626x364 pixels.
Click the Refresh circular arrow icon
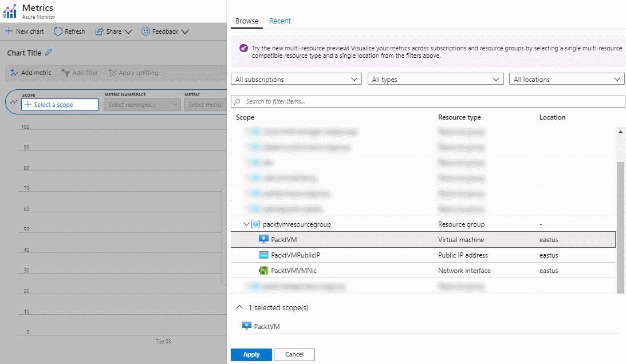point(58,31)
